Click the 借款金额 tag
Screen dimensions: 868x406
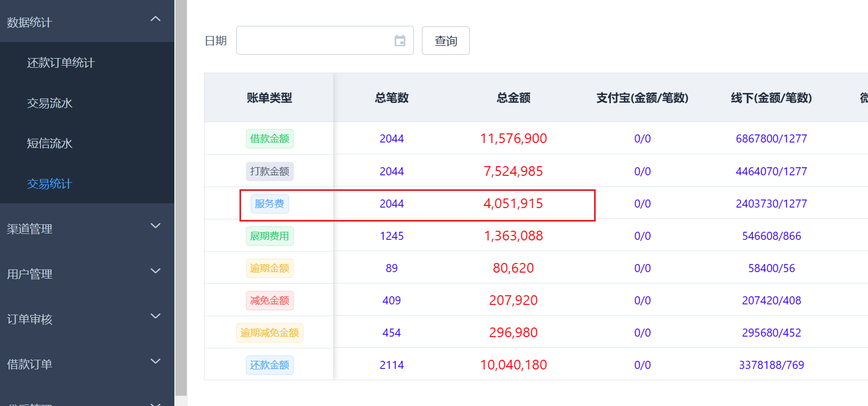270,139
